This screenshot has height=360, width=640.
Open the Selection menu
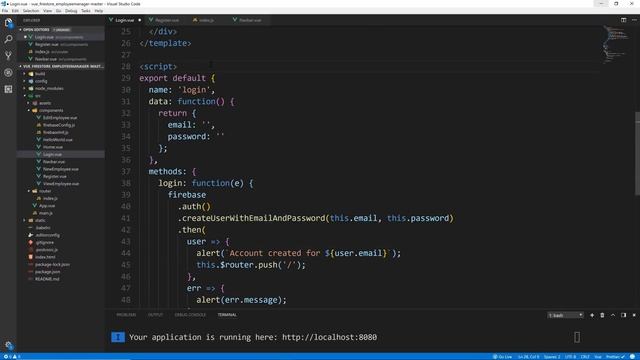tap(31, 11)
